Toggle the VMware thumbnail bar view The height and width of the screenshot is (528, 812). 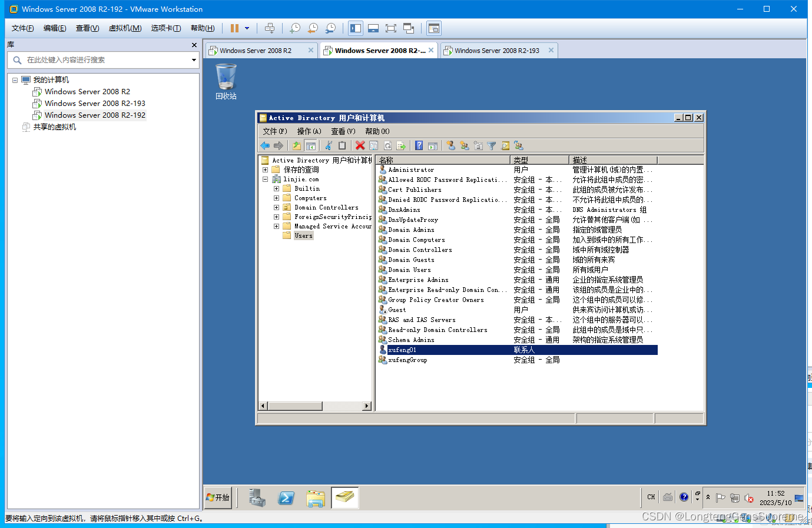tap(373, 28)
